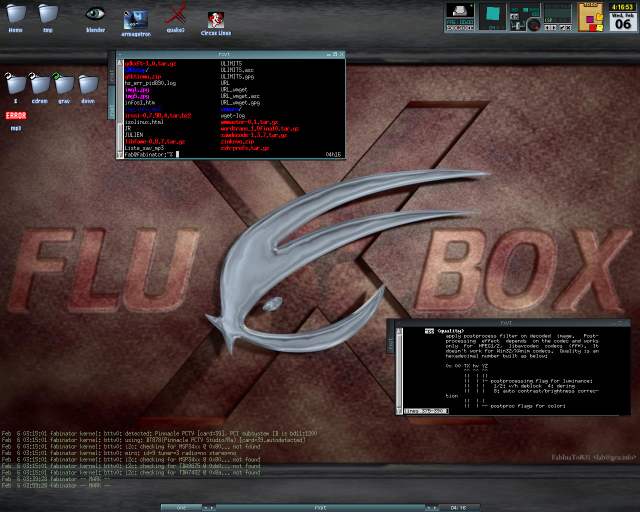Click scrollbar down arrow in top terminal
The image size is (640, 512).
120,154
